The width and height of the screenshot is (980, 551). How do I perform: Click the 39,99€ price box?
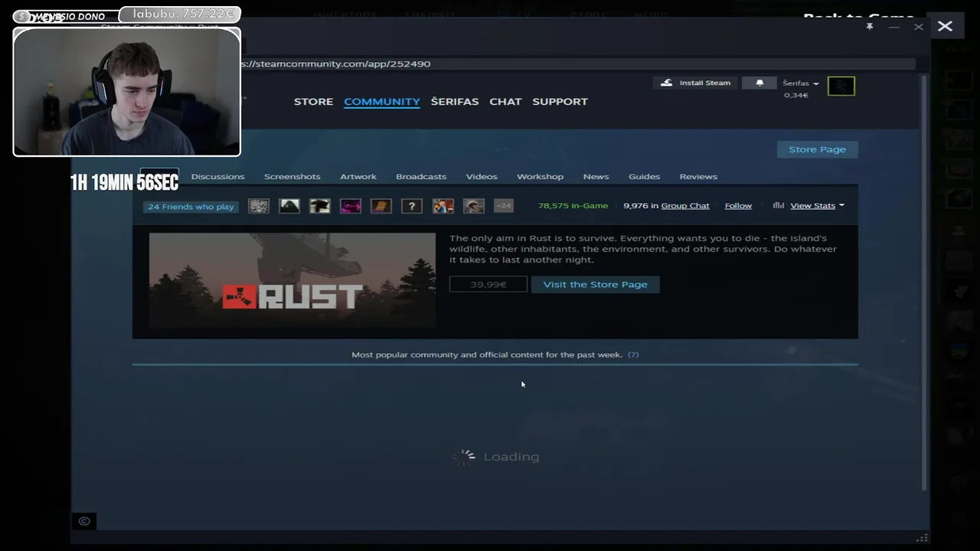488,284
